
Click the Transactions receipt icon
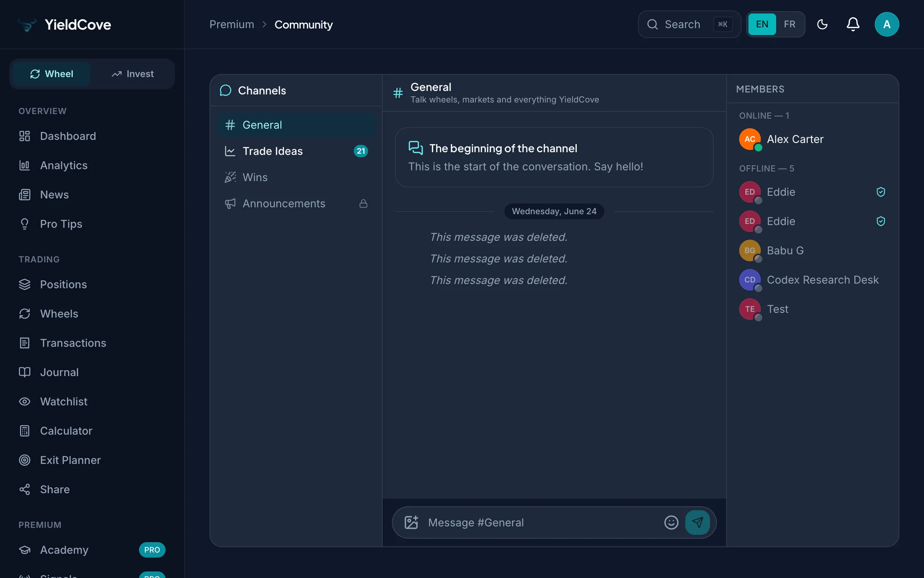click(x=25, y=343)
